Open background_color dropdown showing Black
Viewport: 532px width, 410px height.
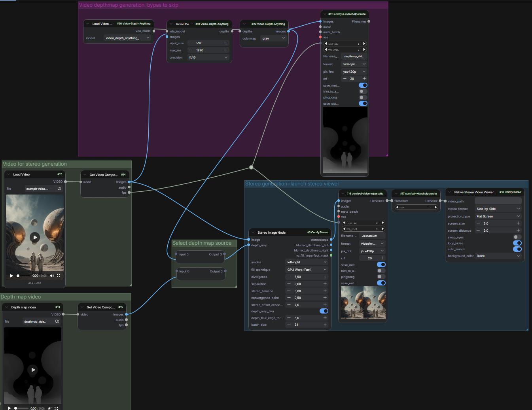pyautogui.click(x=498, y=256)
